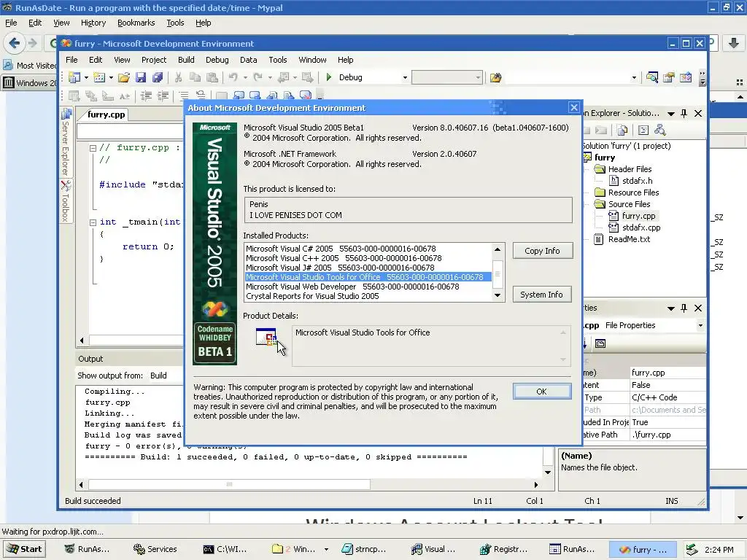Click the Navigate Forward toolbar icon
The image size is (747, 560).
[x=307, y=77]
